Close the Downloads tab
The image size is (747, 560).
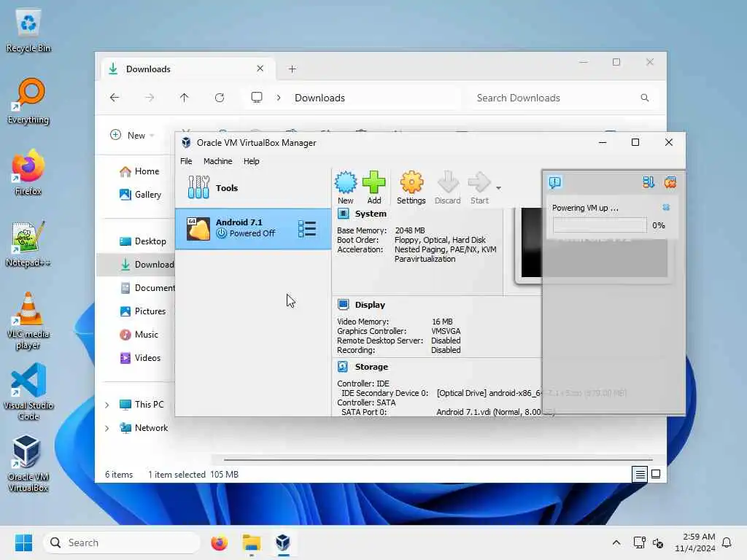click(x=260, y=69)
